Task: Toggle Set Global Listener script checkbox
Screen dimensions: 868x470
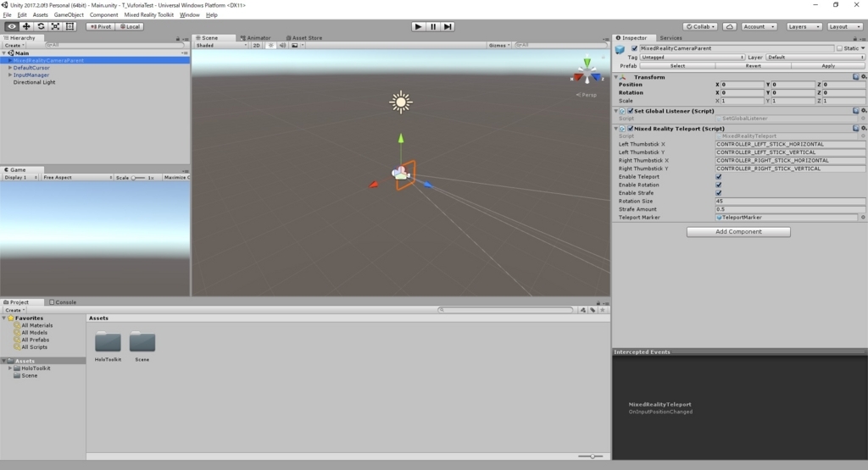Action: (x=630, y=111)
